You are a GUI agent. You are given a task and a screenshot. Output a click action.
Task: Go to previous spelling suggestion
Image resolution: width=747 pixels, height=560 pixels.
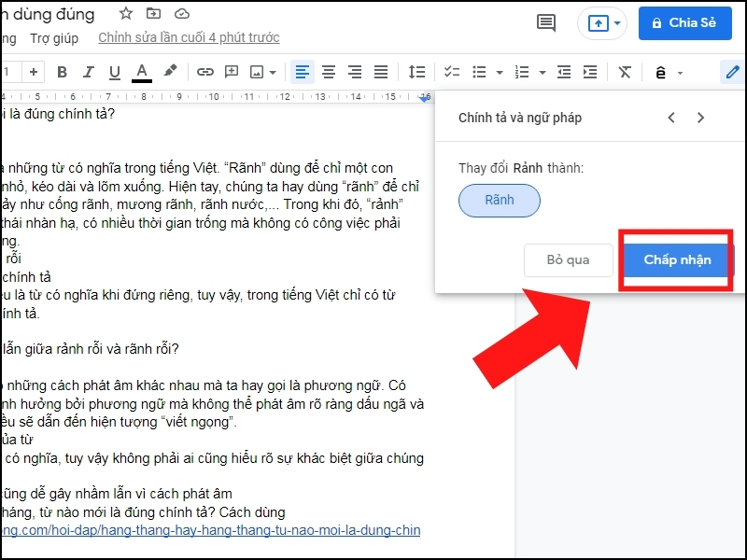[x=671, y=118]
